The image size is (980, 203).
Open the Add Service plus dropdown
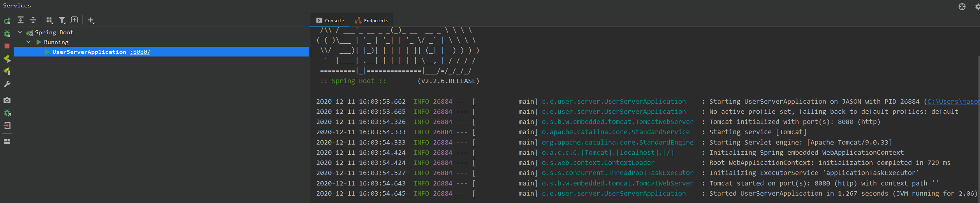(x=91, y=20)
